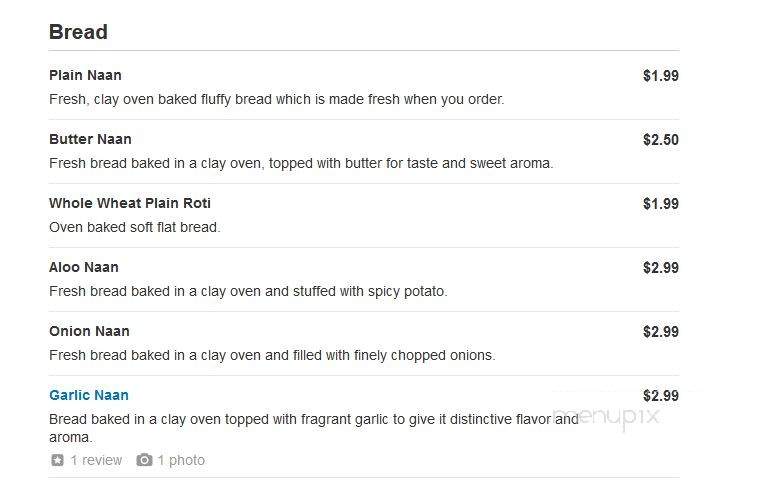Image resolution: width=767 pixels, height=485 pixels.
Task: Click the Onion Naan item title
Action: (89, 331)
